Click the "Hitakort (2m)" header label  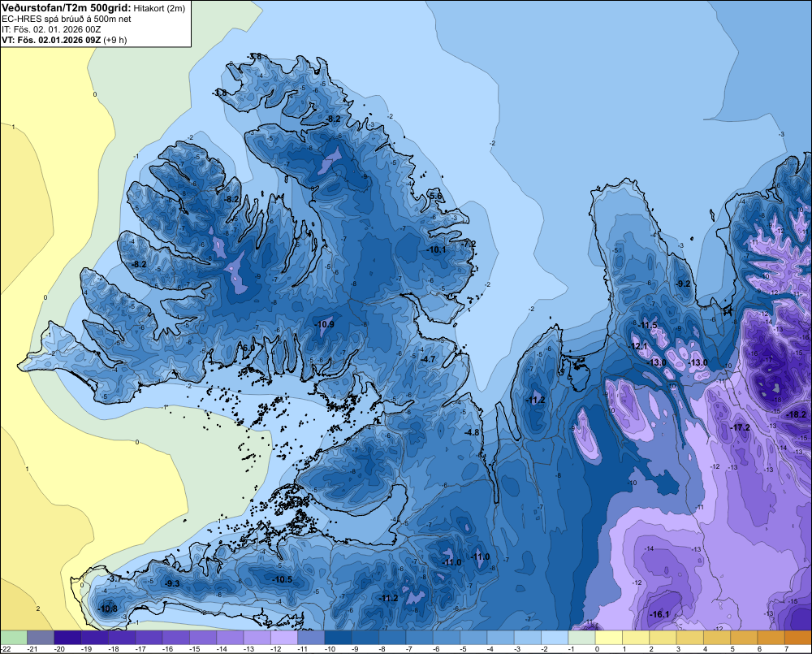point(159,8)
